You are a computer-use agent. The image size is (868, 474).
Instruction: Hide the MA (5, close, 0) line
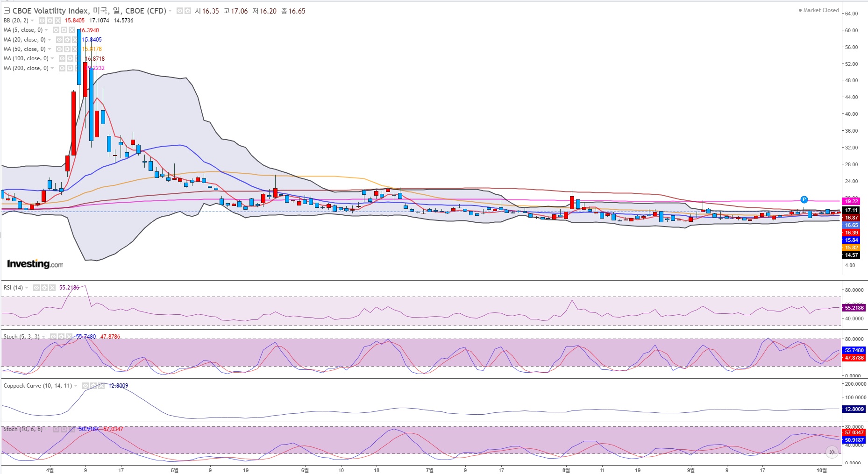[x=56, y=30]
